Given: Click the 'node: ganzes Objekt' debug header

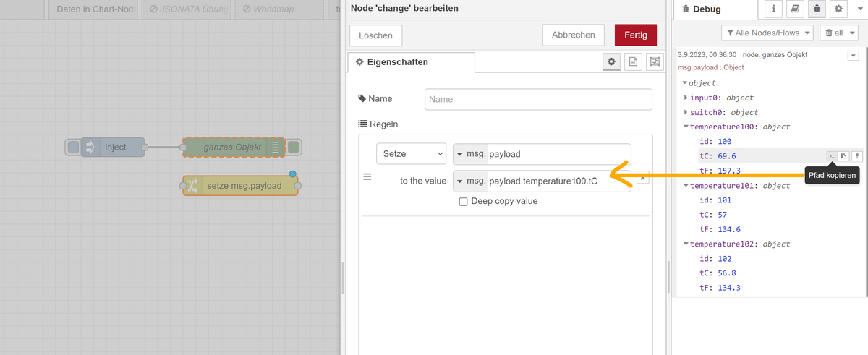Looking at the screenshot, I should click(775, 55).
